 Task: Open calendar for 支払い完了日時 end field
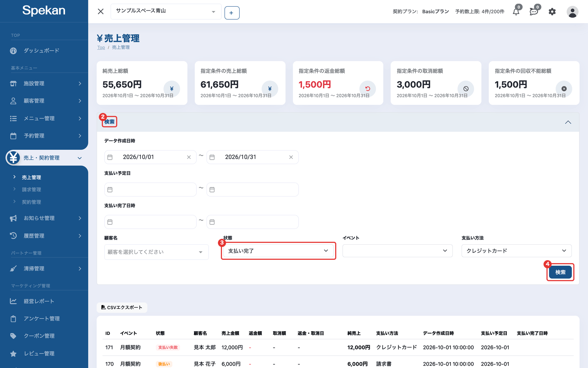click(212, 222)
